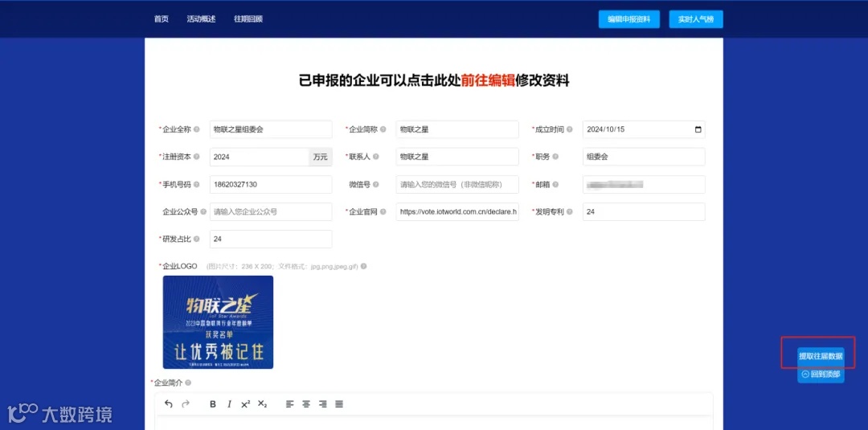Screen dimensions: 868x430
Task: Click help icon next to 企业全称
Action: point(197,129)
